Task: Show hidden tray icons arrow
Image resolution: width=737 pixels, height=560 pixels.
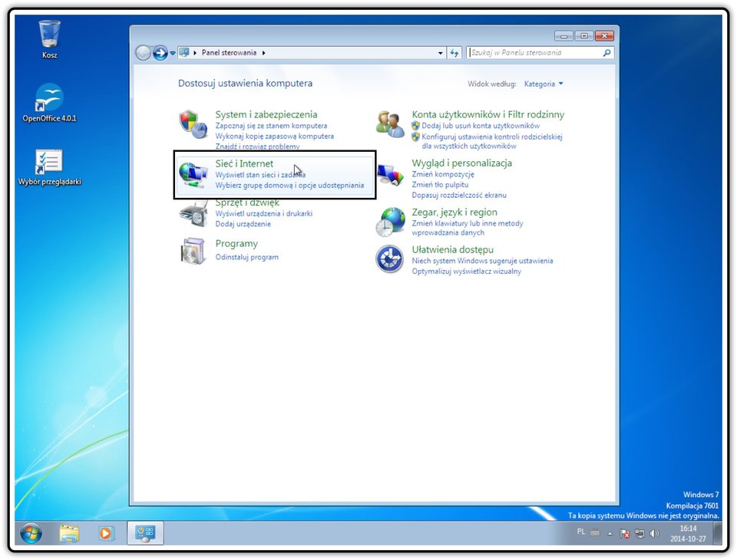Action: pos(610,533)
